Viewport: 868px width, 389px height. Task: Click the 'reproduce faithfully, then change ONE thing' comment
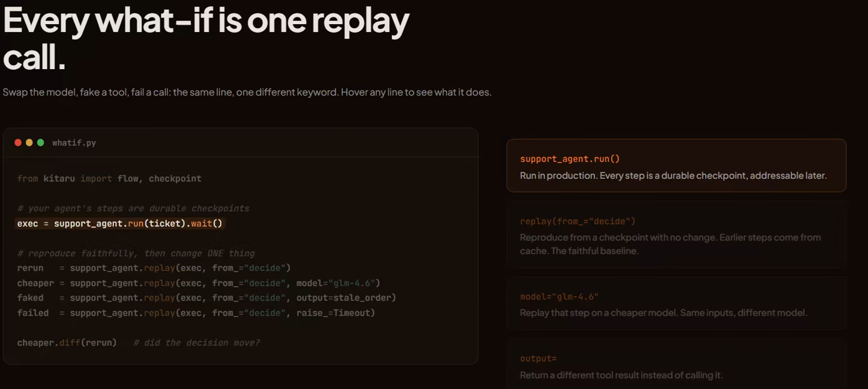136,253
